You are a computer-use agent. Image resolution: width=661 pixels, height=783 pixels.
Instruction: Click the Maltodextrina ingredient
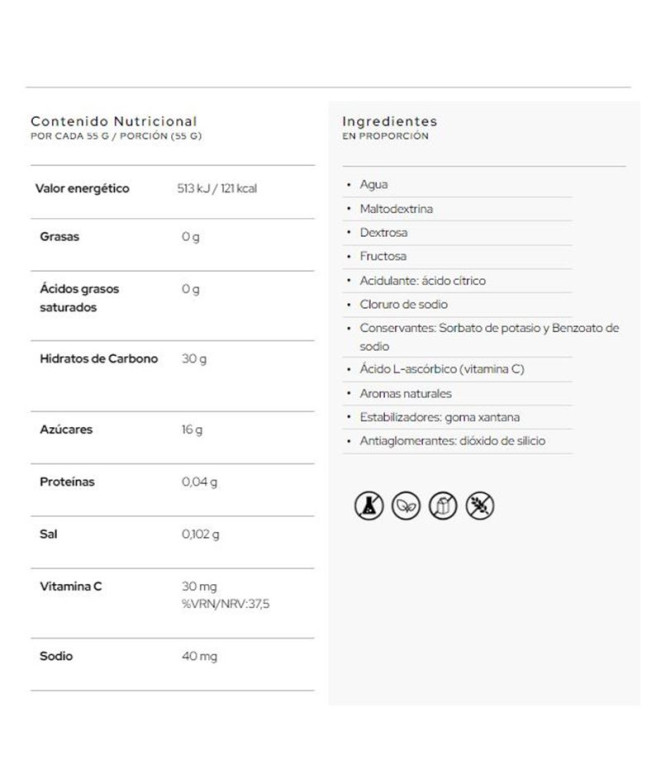(x=397, y=209)
